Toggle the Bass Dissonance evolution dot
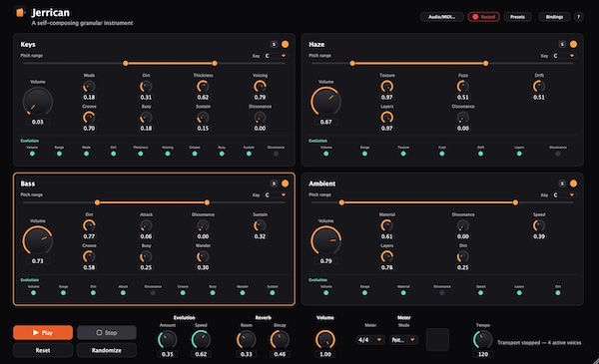The width and height of the screenshot is (599, 364). click(153, 293)
